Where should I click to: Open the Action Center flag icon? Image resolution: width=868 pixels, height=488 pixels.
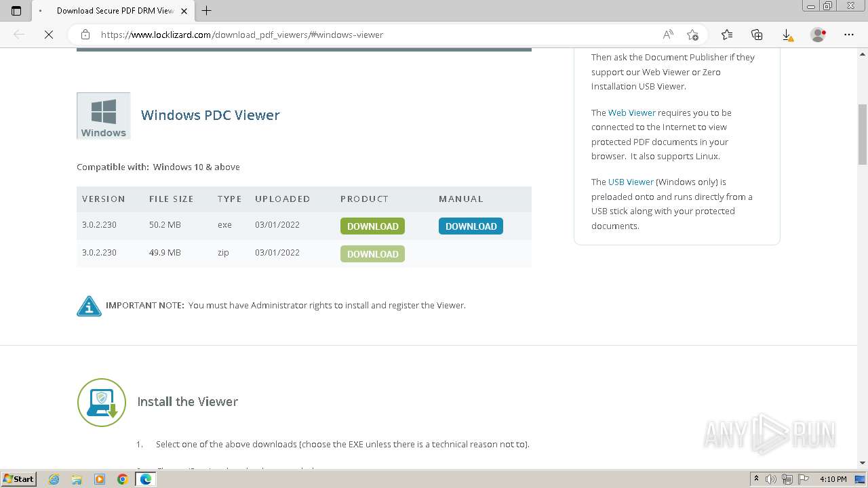click(x=803, y=479)
